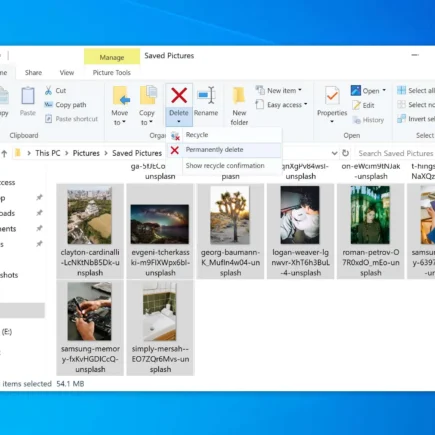Viewport: 435px width, 435px height.
Task: Open the Picture Tools tab
Action: (112, 73)
